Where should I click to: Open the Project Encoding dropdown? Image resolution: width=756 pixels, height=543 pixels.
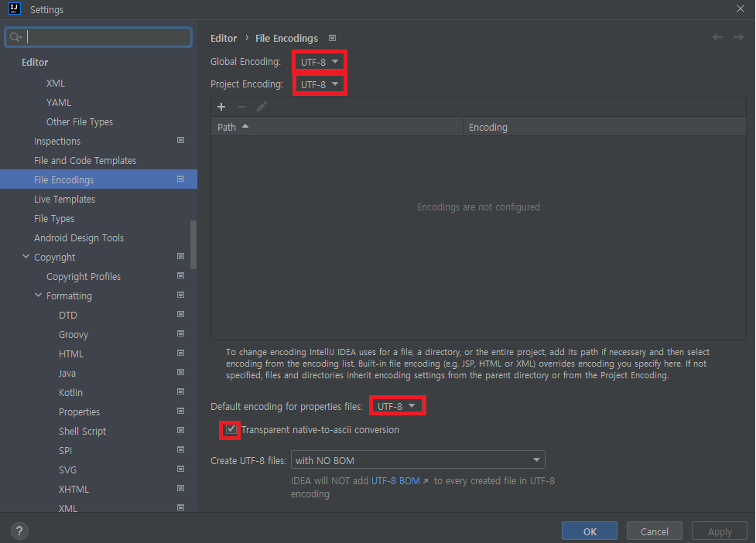320,84
